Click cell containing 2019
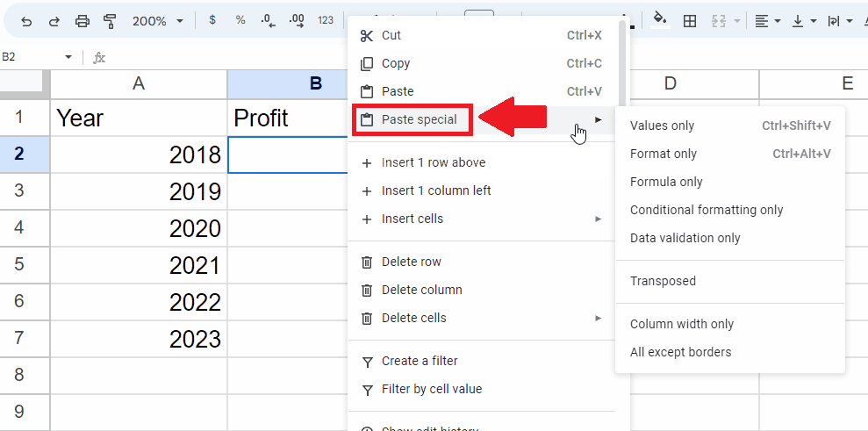 pos(139,191)
